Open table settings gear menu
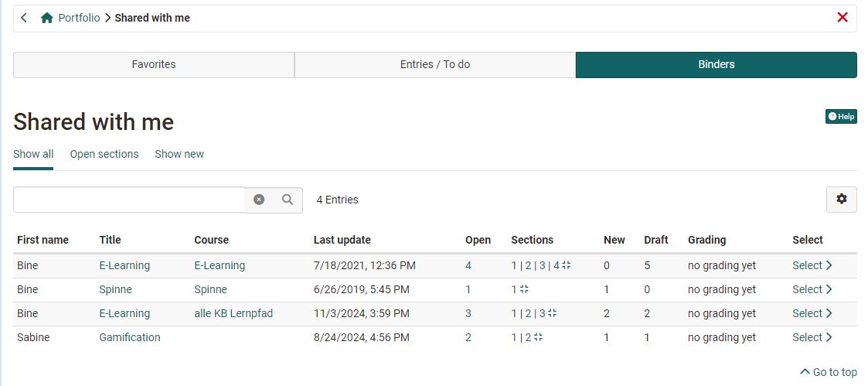 point(841,200)
